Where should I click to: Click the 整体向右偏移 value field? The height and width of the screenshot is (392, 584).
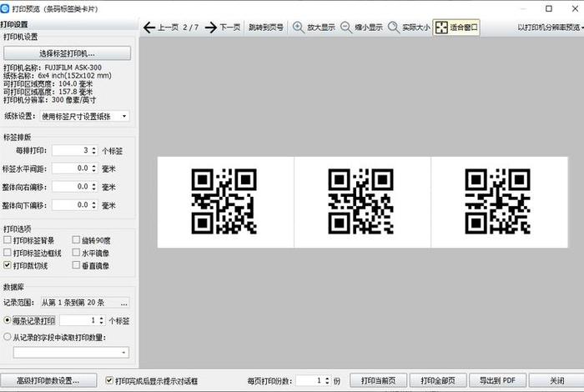click(x=71, y=187)
